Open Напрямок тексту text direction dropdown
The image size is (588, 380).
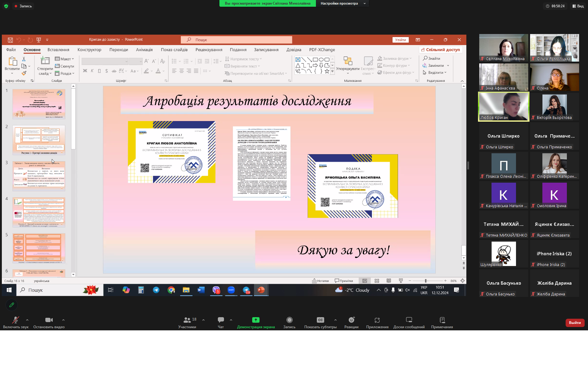[244, 59]
